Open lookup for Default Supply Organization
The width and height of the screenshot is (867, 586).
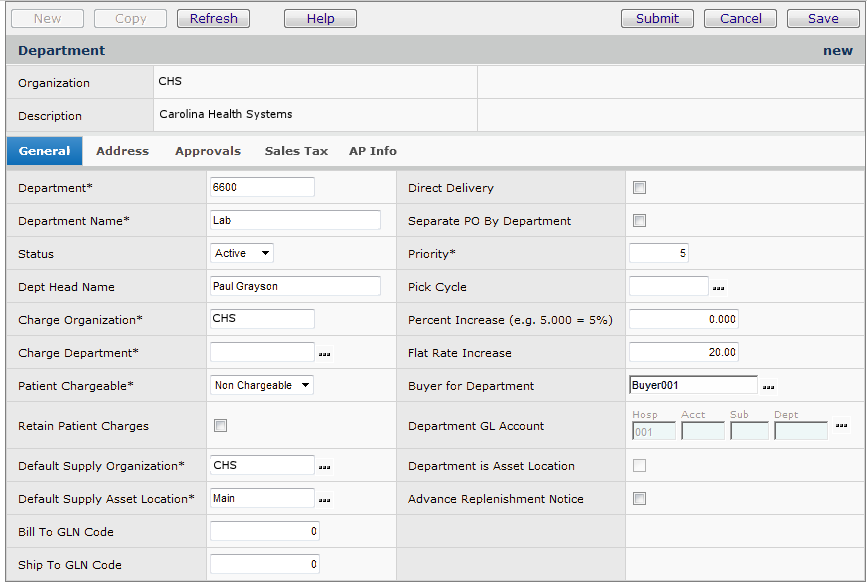click(325, 466)
